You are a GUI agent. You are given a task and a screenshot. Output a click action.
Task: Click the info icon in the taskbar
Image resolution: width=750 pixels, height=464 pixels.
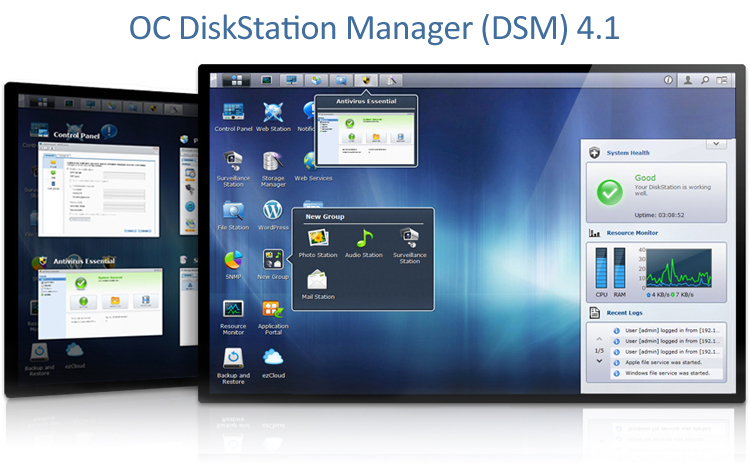(668, 80)
